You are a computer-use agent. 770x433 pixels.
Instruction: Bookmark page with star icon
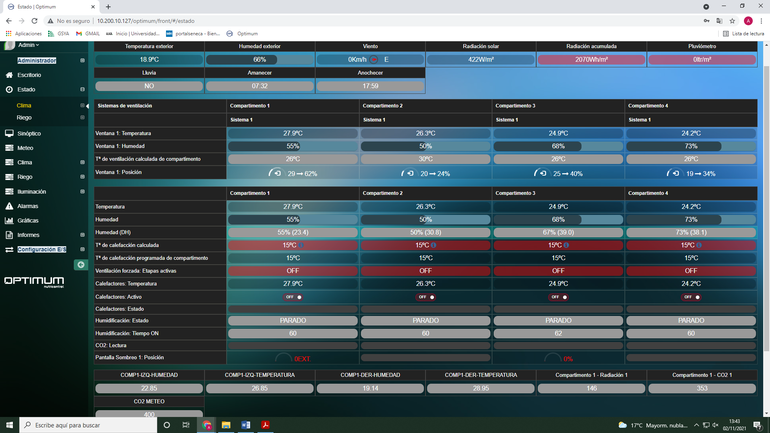[732, 21]
